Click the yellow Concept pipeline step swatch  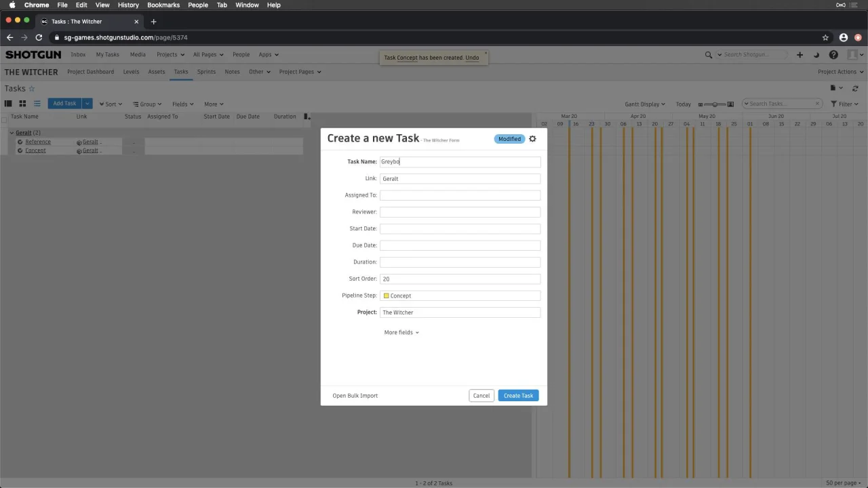tap(386, 296)
